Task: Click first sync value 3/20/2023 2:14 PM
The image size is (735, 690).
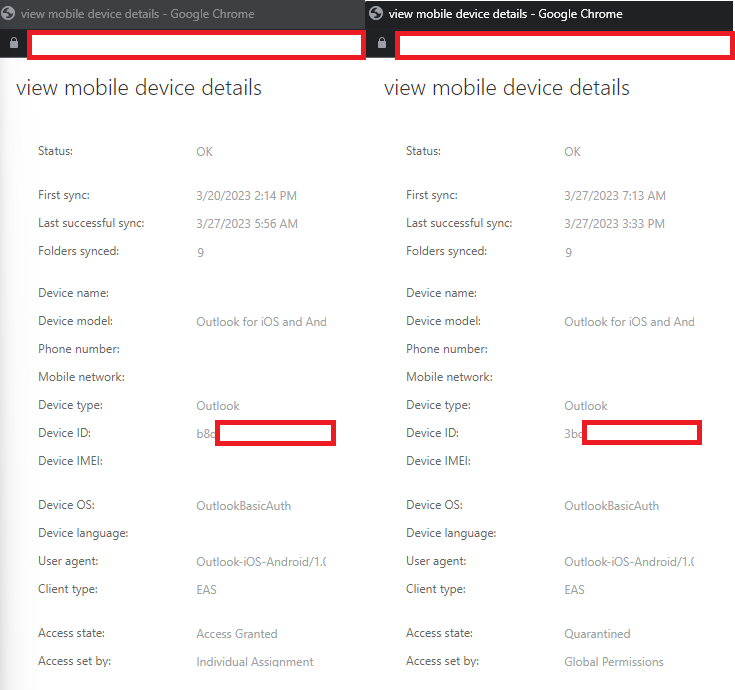Action: pos(247,195)
